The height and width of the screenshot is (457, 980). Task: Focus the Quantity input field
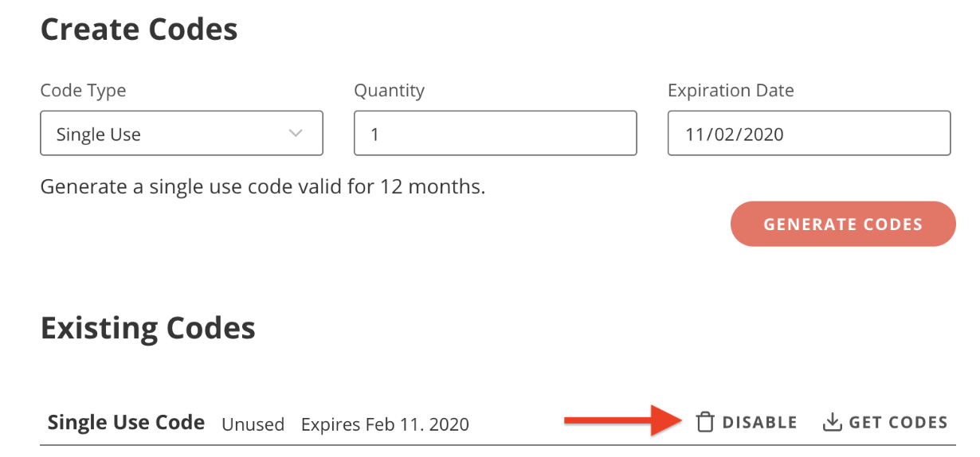pos(496,133)
